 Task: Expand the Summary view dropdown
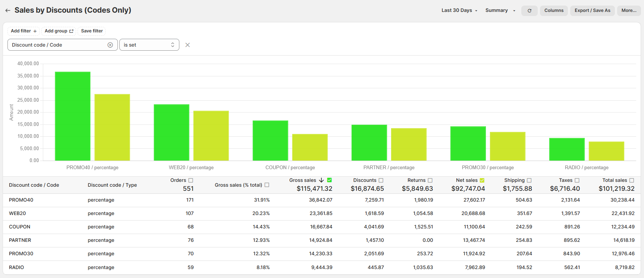[x=500, y=10]
